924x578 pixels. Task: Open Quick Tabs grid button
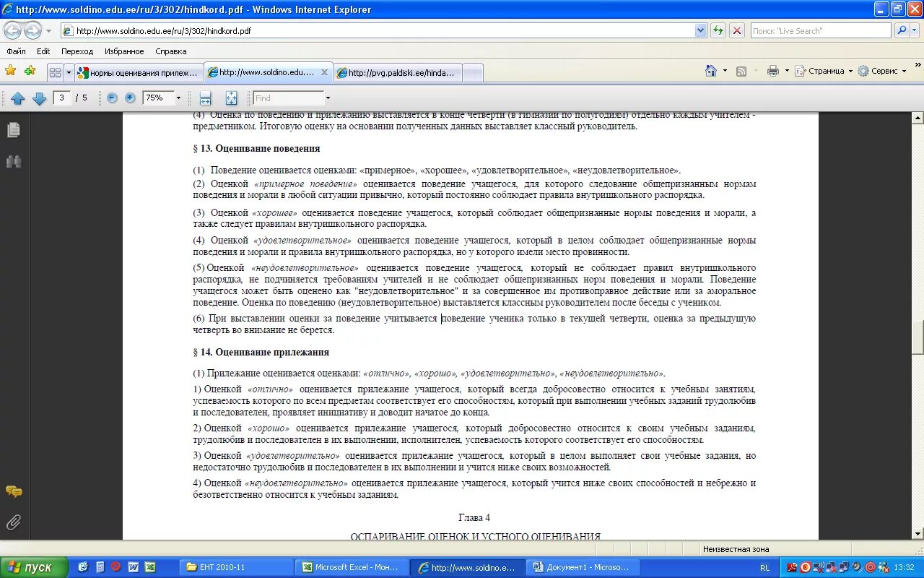point(55,72)
